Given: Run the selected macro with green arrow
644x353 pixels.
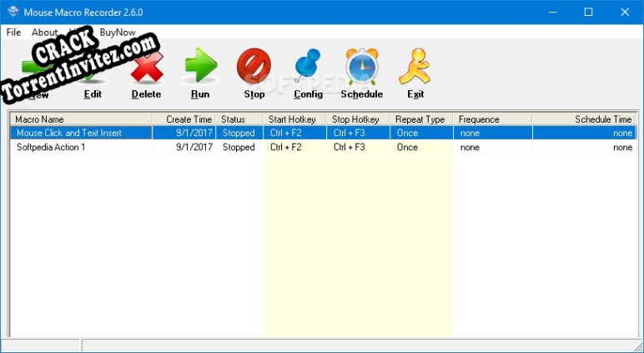Looking at the screenshot, I should [x=200, y=65].
